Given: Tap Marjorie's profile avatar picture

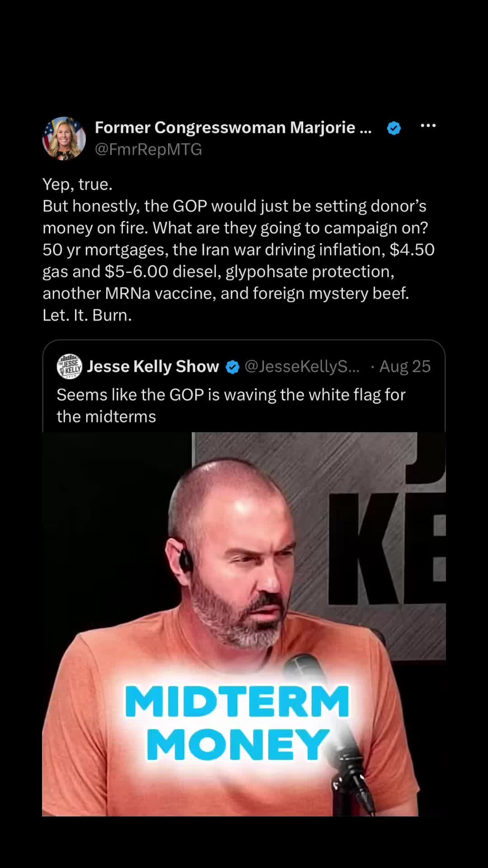Looking at the screenshot, I should pos(64,138).
